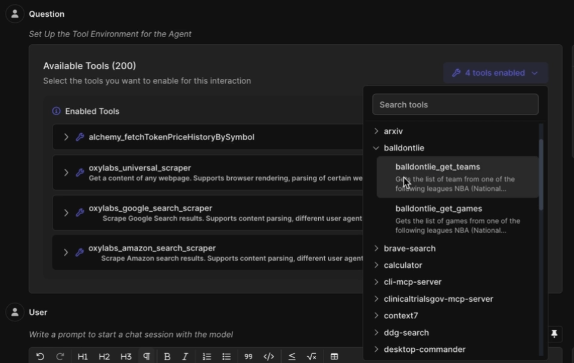This screenshot has height=363, width=574.
Task: Expand the oxylabs_amazon_search_scraper tool row
Action: [66, 252]
